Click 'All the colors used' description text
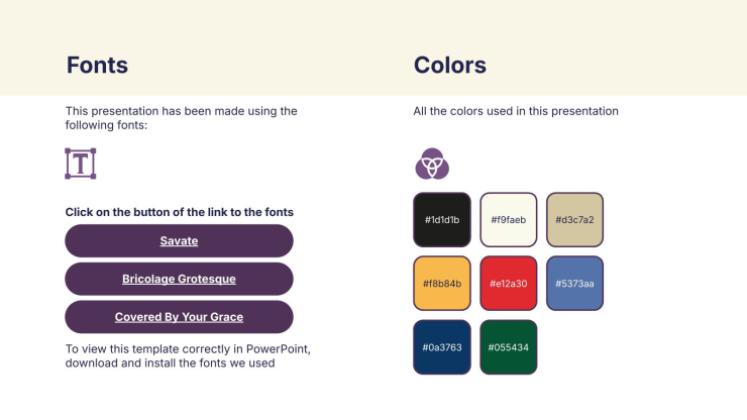This screenshot has height=420, width=747. pyautogui.click(x=516, y=111)
